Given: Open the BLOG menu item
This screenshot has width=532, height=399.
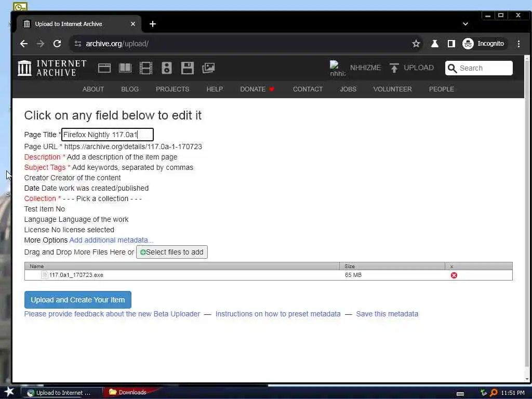Looking at the screenshot, I should click(x=130, y=89).
